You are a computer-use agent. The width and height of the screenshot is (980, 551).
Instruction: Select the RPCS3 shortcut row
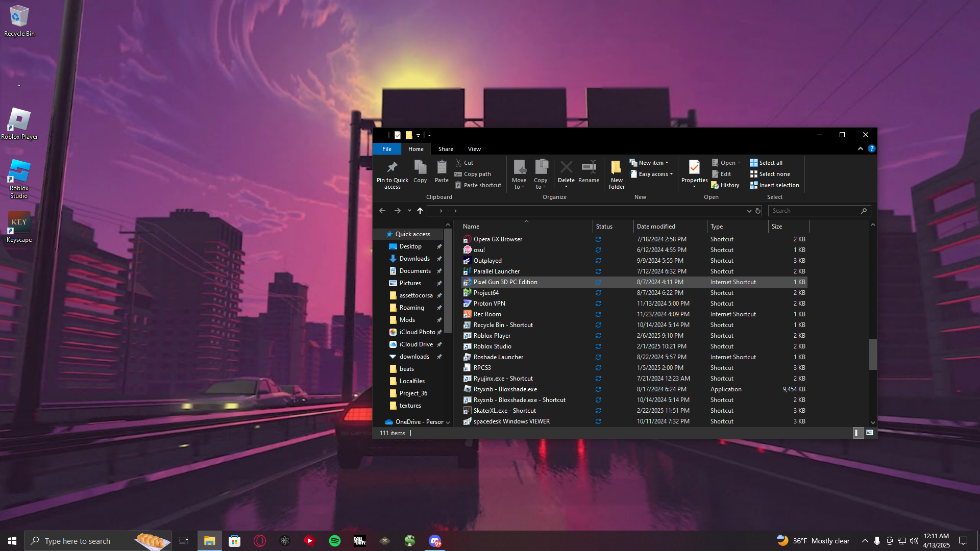(x=634, y=368)
